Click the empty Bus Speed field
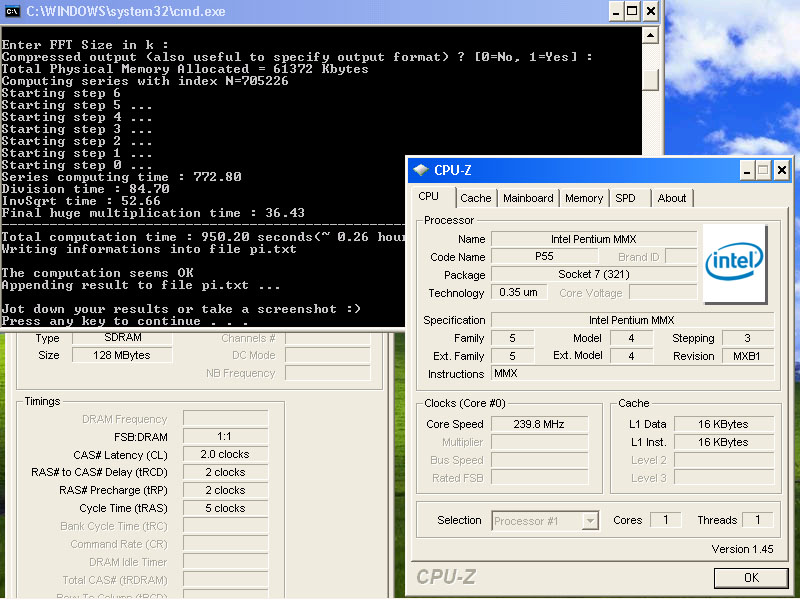The height and width of the screenshot is (600, 800). coord(539,460)
